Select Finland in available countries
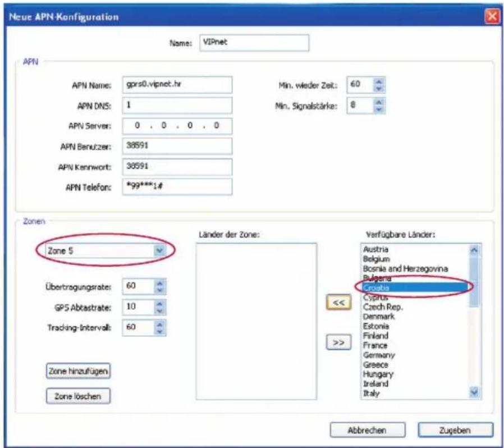This screenshot has width=504, height=448. (x=375, y=336)
